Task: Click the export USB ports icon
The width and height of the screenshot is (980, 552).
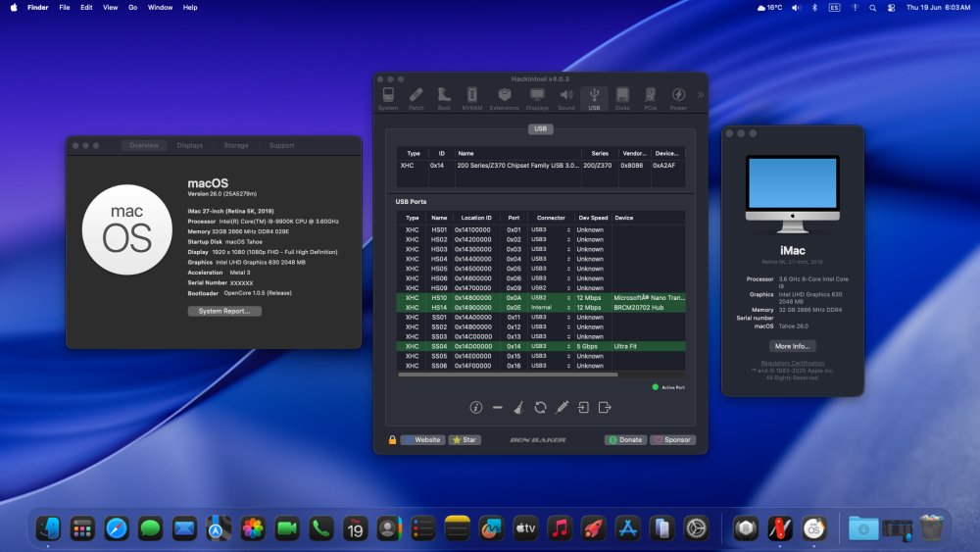Action: pyautogui.click(x=605, y=408)
